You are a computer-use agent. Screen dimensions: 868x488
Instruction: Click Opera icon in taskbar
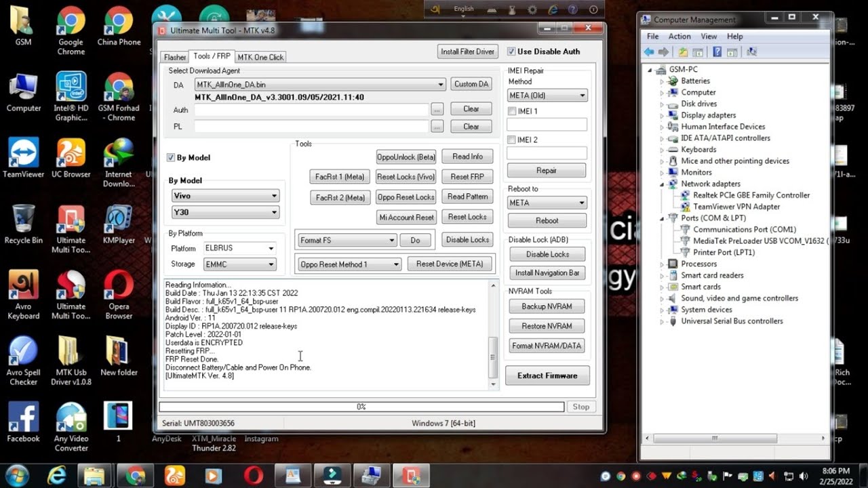254,475
